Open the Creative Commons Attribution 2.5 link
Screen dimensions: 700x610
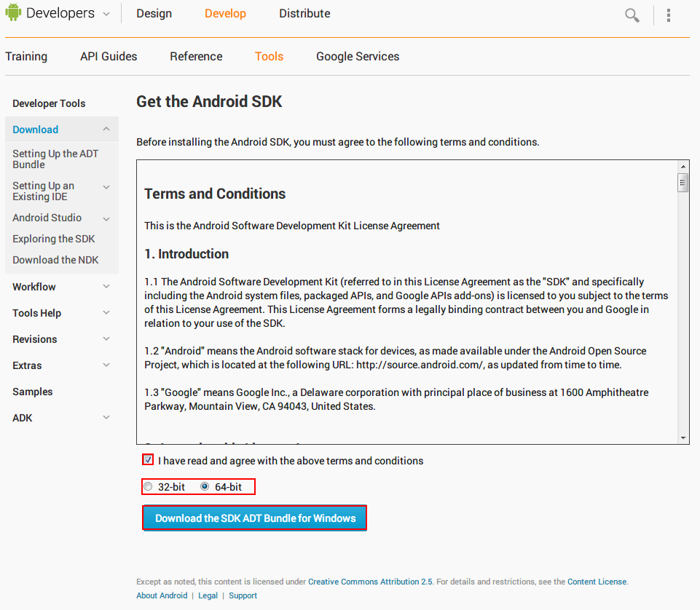(x=370, y=582)
